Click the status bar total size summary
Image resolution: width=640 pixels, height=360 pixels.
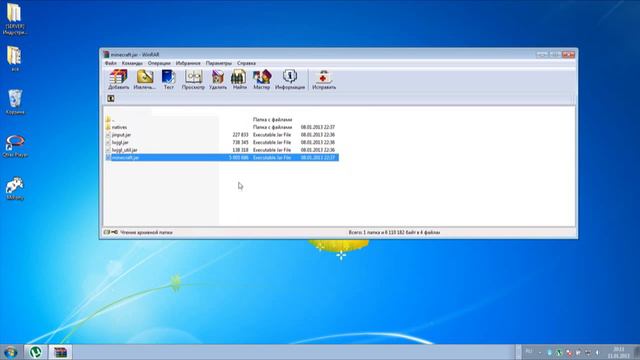394,232
